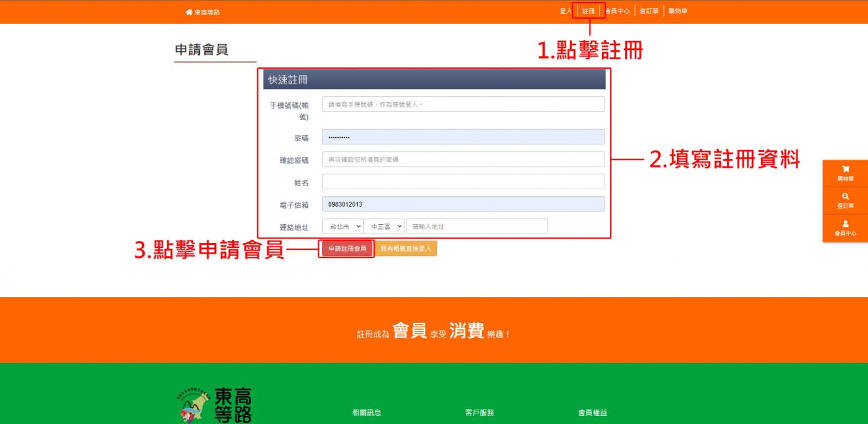The image size is (868, 424).
Task: Focus the empty 姓名 name field
Action: [x=463, y=182]
